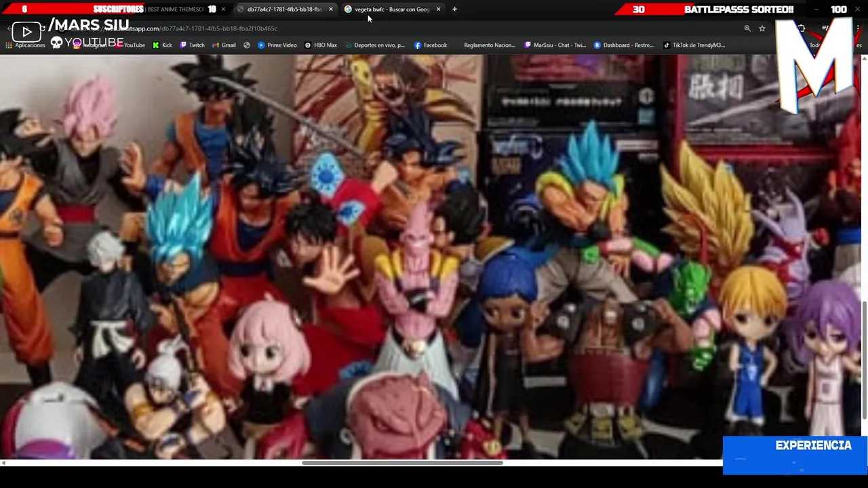Viewport: 868px width, 488px height.
Task: Open the Gmail bookmark
Action: (x=224, y=45)
